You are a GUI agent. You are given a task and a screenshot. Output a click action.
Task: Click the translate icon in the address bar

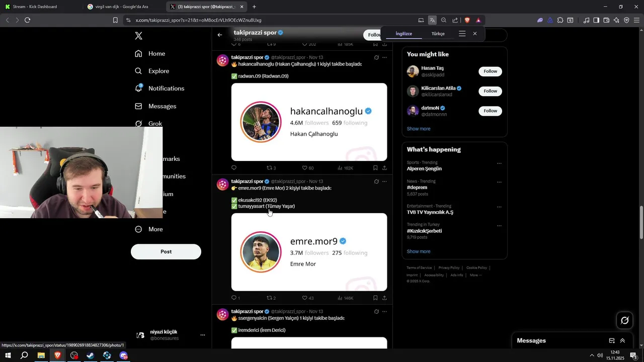432,20
